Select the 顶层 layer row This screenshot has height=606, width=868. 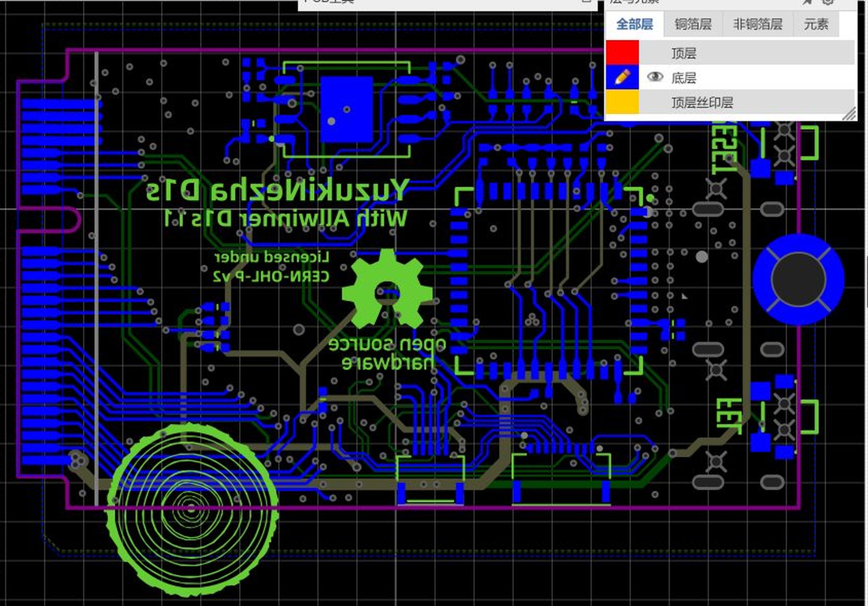point(731,52)
